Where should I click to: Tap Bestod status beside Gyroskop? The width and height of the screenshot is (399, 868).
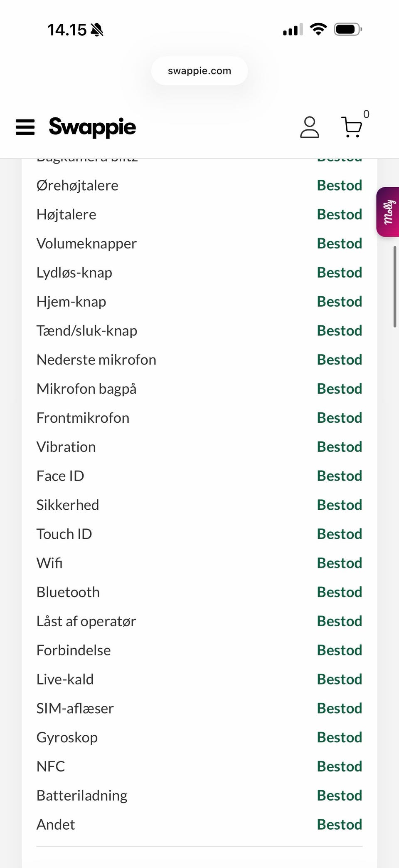pyautogui.click(x=340, y=737)
